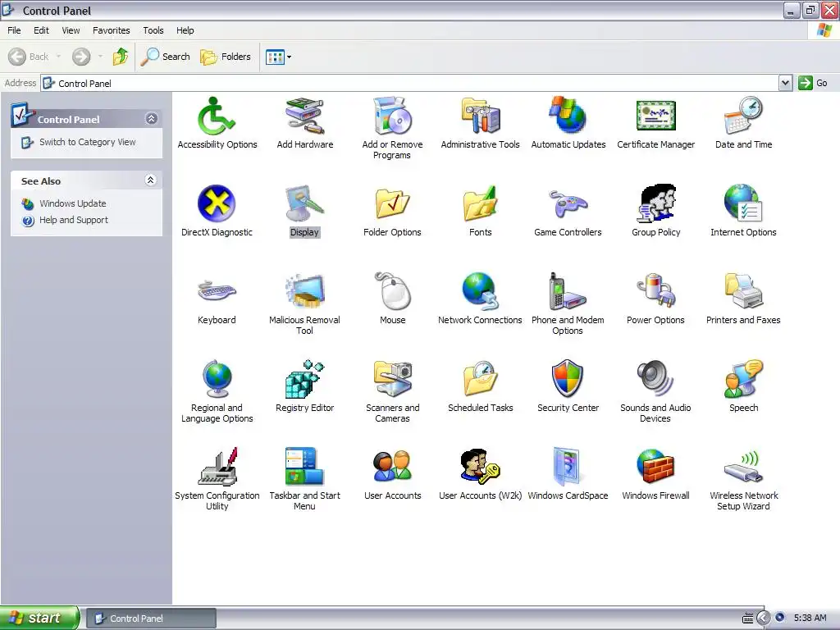840x630 pixels.
Task: Open the Help menu
Action: coord(185,30)
